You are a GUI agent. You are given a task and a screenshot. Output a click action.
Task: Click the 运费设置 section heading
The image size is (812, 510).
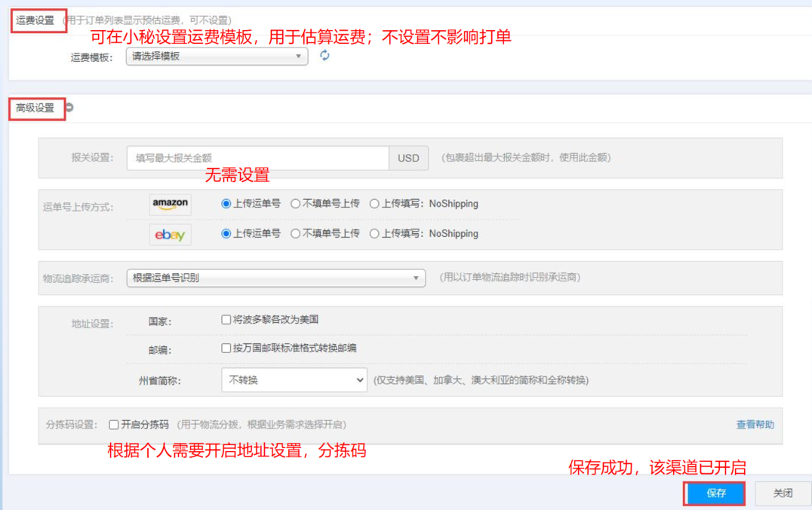35,20
